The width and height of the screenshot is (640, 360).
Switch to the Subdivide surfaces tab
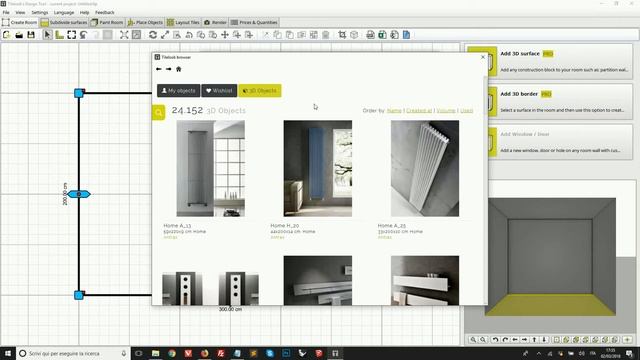pos(64,22)
